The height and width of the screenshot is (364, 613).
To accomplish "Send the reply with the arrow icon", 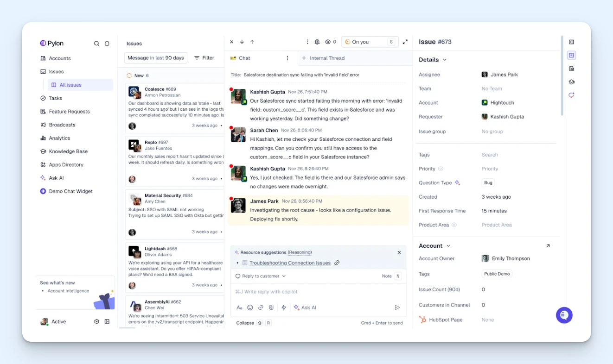I will (x=397, y=308).
